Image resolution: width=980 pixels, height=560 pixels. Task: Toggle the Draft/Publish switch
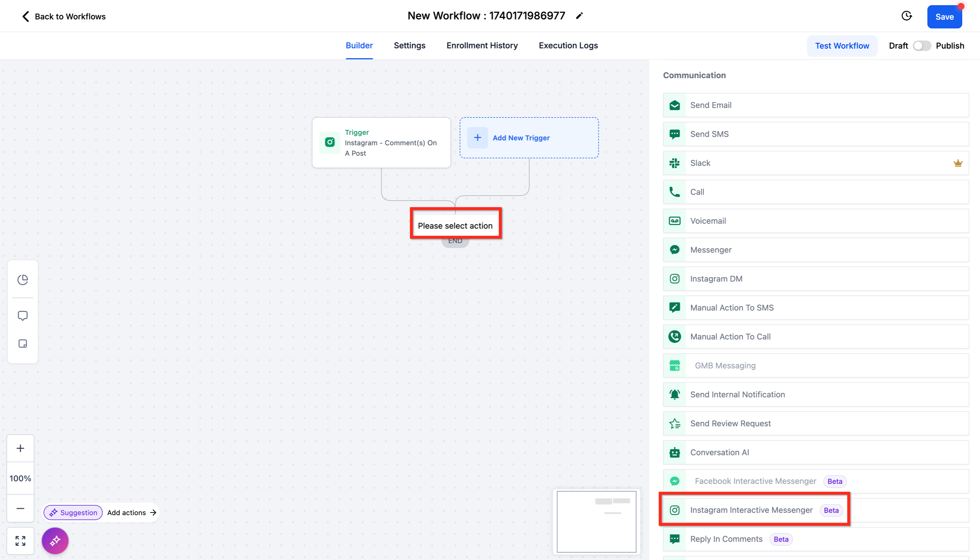tap(921, 46)
